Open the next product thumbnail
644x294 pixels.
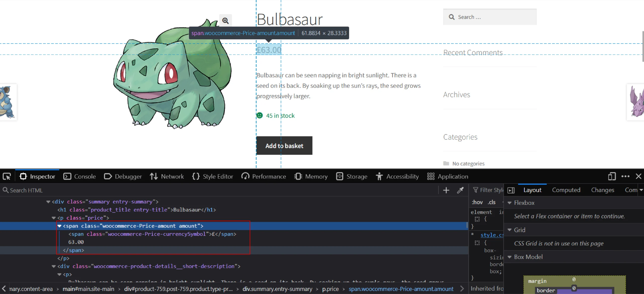(636, 102)
